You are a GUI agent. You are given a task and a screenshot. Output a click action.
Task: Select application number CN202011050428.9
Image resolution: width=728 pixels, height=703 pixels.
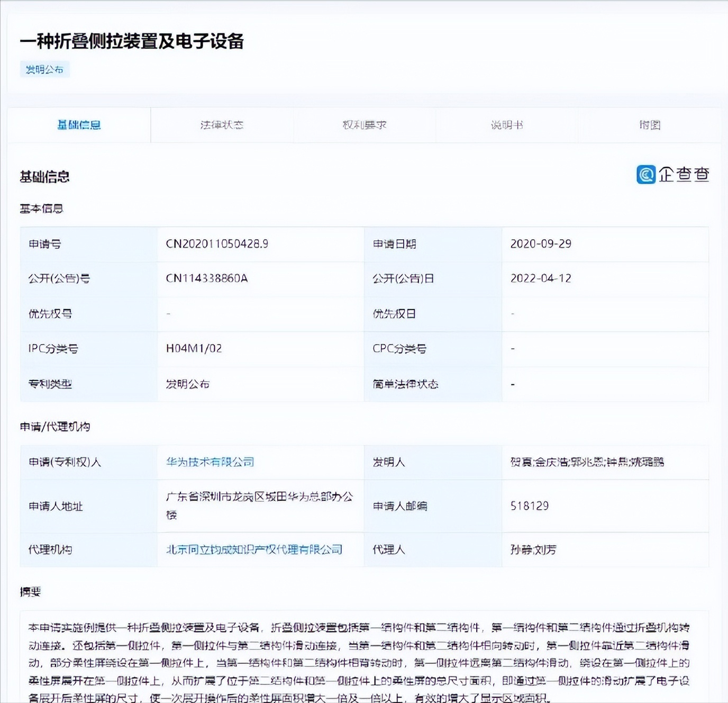tap(217, 244)
